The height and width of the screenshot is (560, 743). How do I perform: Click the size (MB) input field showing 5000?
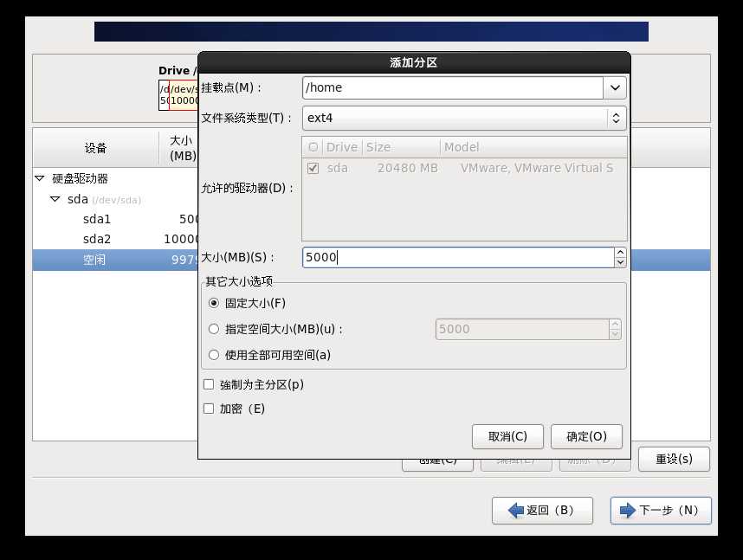(x=458, y=257)
